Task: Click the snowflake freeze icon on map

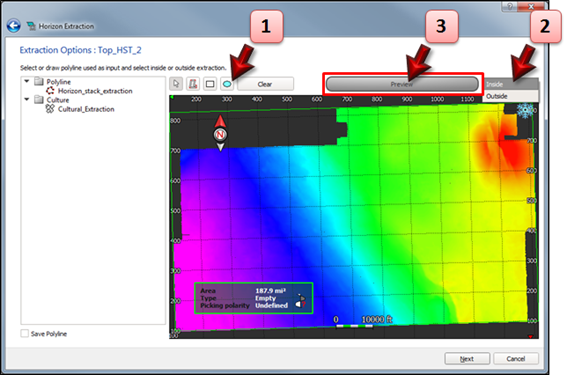Action: pos(525,111)
